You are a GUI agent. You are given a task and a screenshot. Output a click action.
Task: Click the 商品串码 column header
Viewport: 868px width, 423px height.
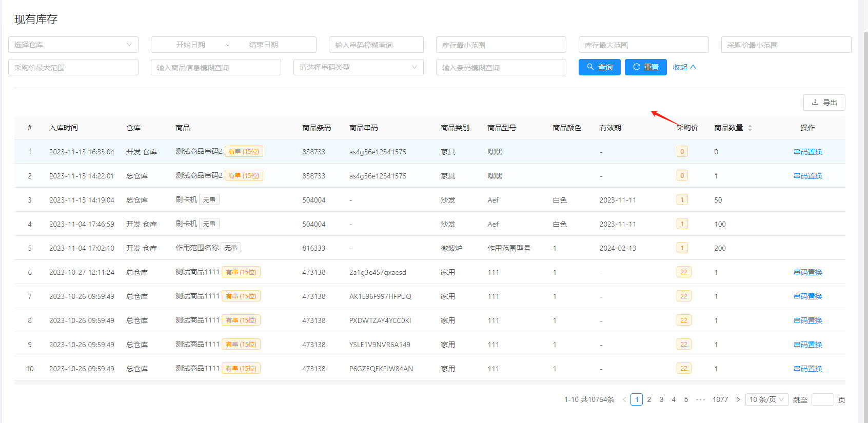(x=364, y=128)
